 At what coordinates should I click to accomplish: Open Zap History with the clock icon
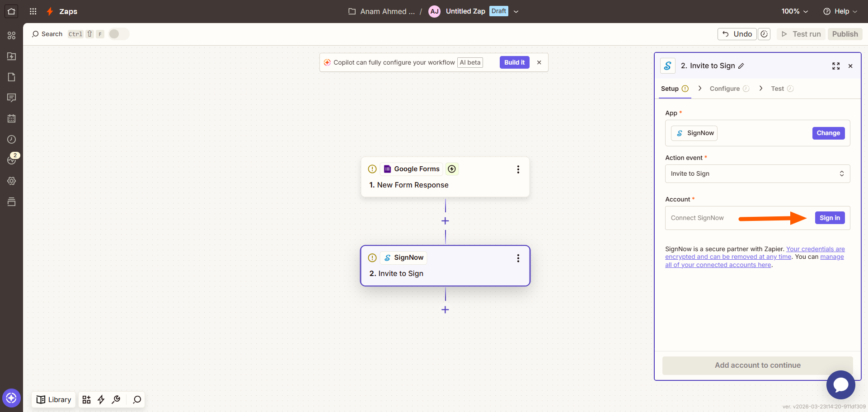coord(12,139)
